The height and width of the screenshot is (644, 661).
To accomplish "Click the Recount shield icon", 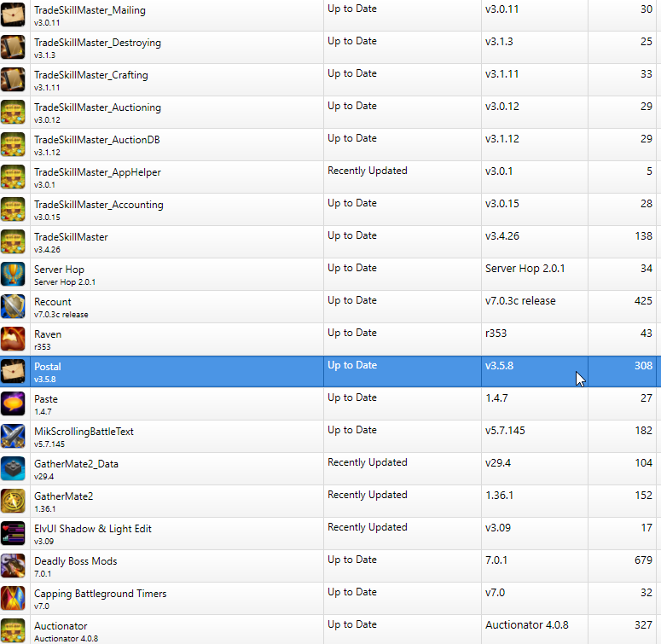I will pos(13,307).
